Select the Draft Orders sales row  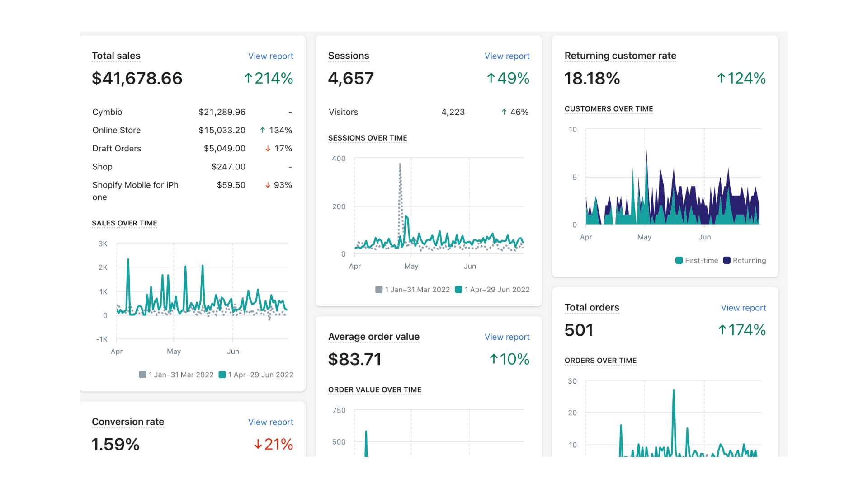point(192,149)
